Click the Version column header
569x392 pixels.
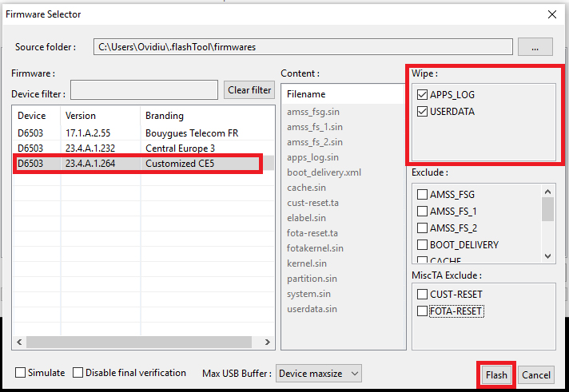(x=100, y=116)
